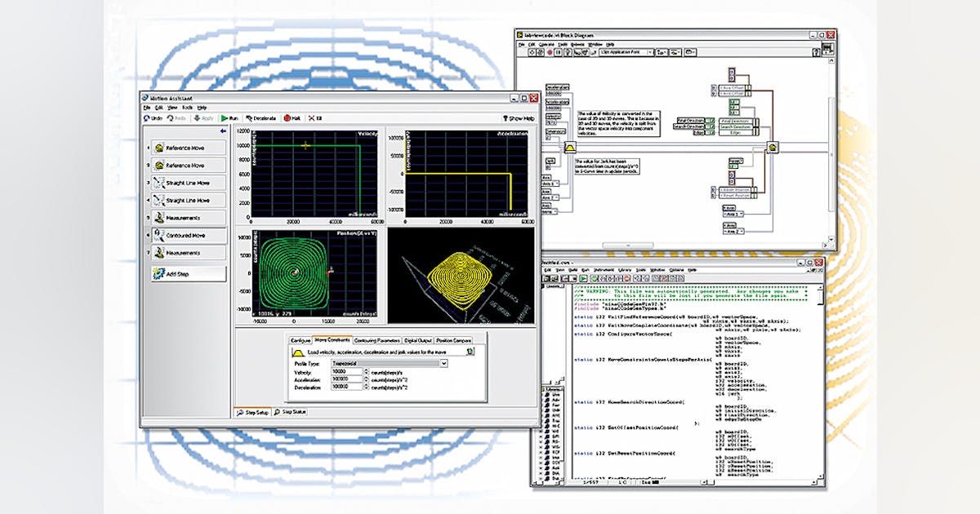Increment Velocity with its up stepper arrow

coord(366,370)
